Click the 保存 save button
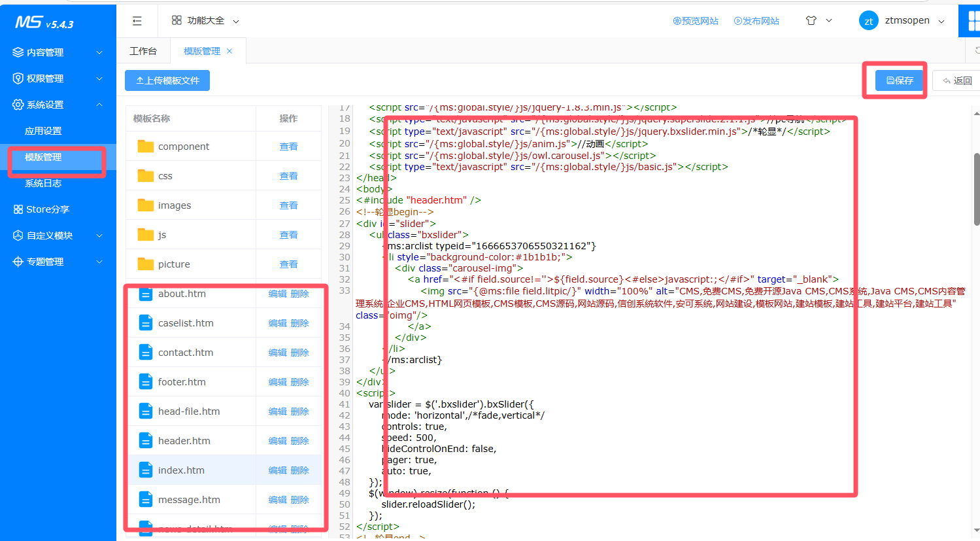The width and height of the screenshot is (980, 541). [900, 80]
